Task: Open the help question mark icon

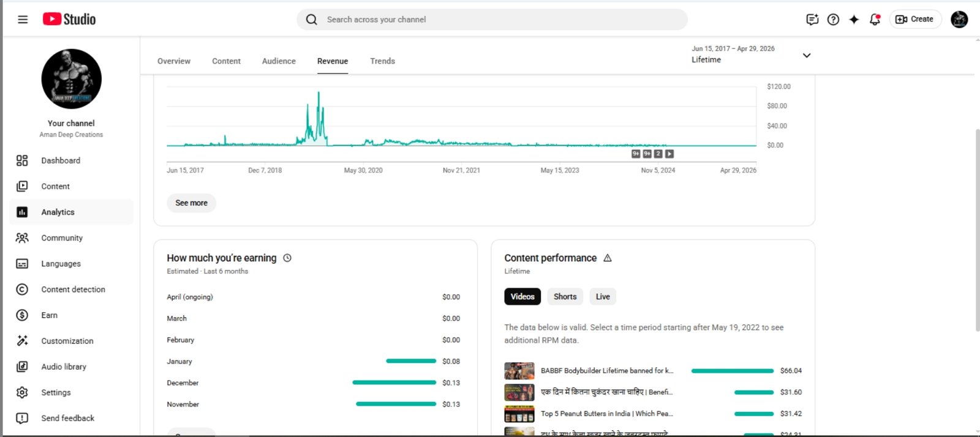Action: pos(833,20)
